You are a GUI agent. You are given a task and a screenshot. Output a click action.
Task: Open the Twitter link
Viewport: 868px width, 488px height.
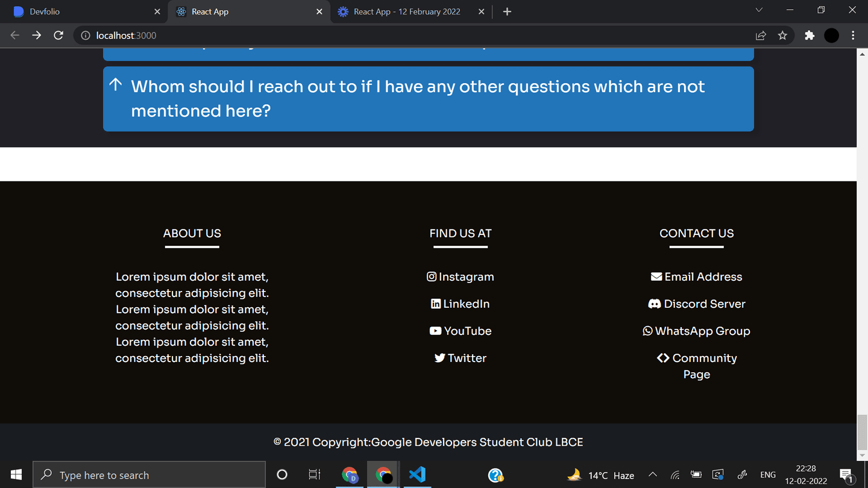461,358
